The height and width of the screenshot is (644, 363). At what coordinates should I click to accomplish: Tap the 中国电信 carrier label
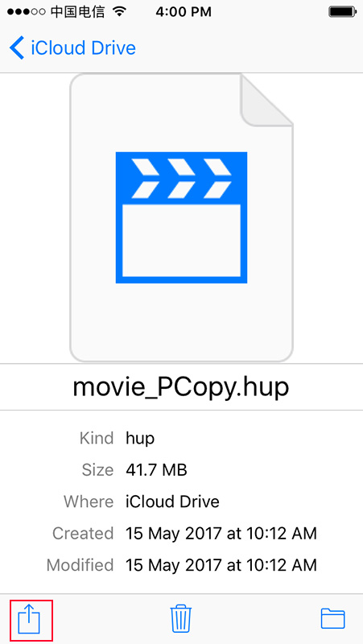click(79, 12)
